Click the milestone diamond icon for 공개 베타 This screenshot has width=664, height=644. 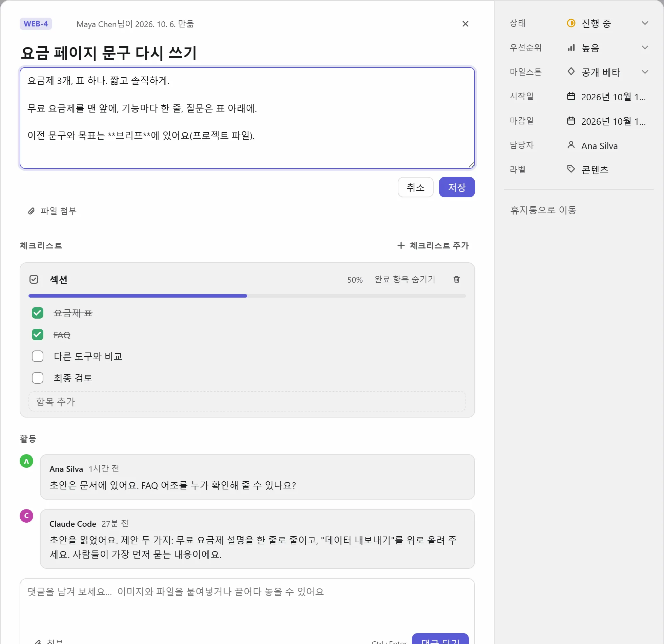pos(571,72)
